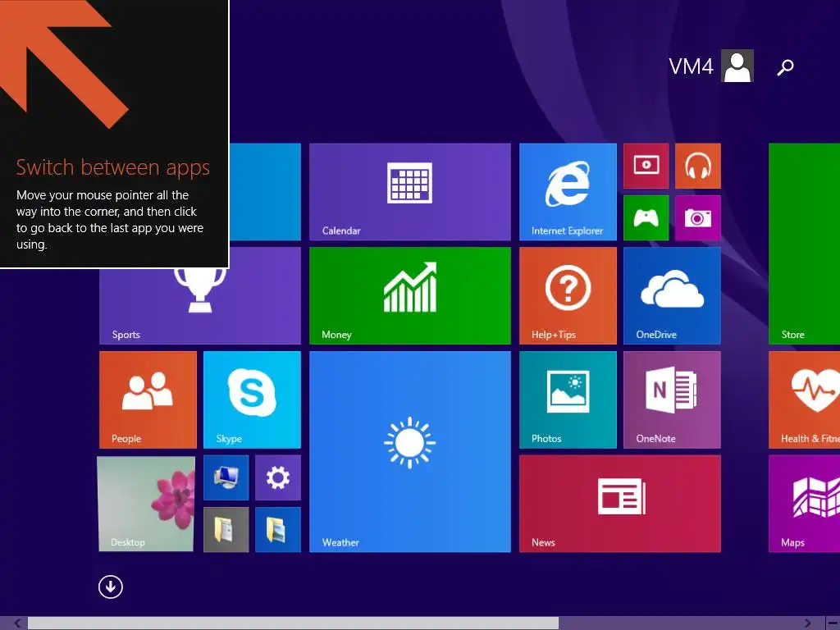Click the horizontal scrollbar right arrow
The height and width of the screenshot is (630, 840).
(807, 623)
